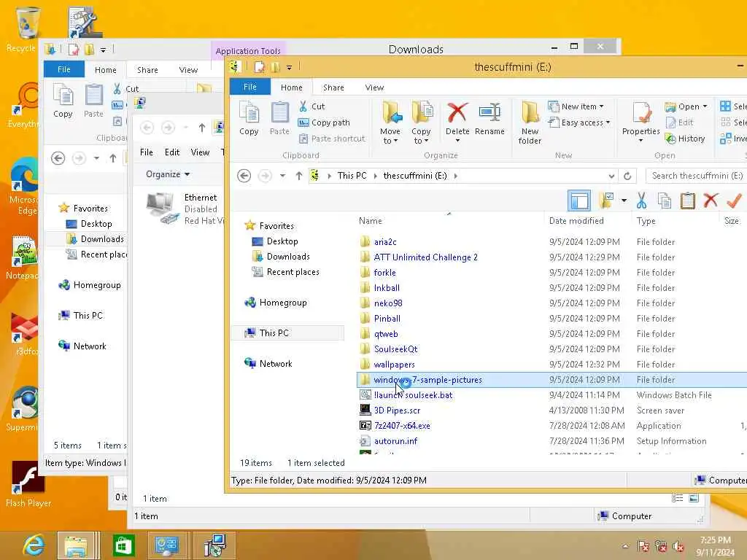The height and width of the screenshot is (560, 747).
Task: Click Application Tools tab in Downloads window
Action: tap(248, 50)
